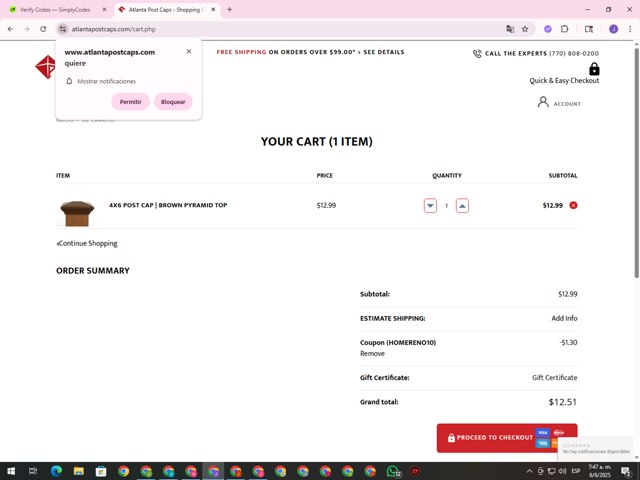Image resolution: width=640 pixels, height=480 pixels.
Task: Click the side panel toggle icon in Chrome toolbar
Action: [589, 29]
